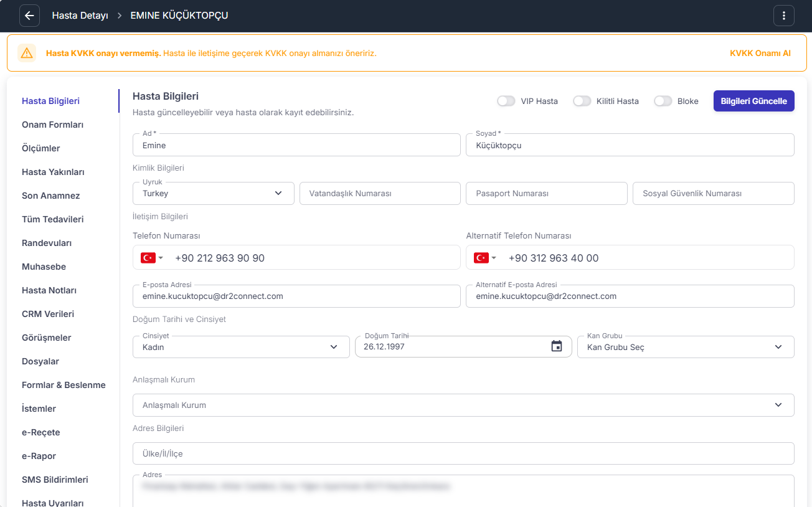Open country code arrow for Alternatif Telefon
The height and width of the screenshot is (507, 812).
click(494, 258)
